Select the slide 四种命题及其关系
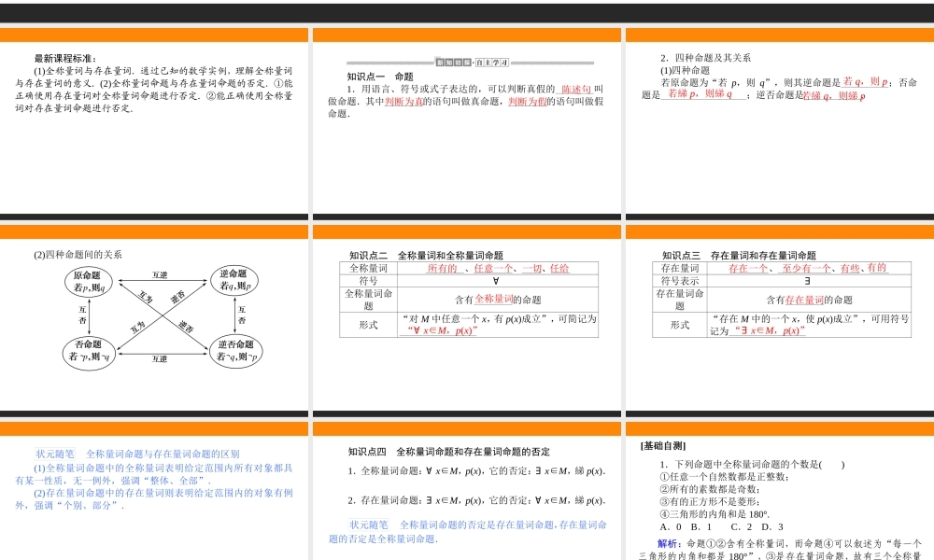 click(780, 124)
